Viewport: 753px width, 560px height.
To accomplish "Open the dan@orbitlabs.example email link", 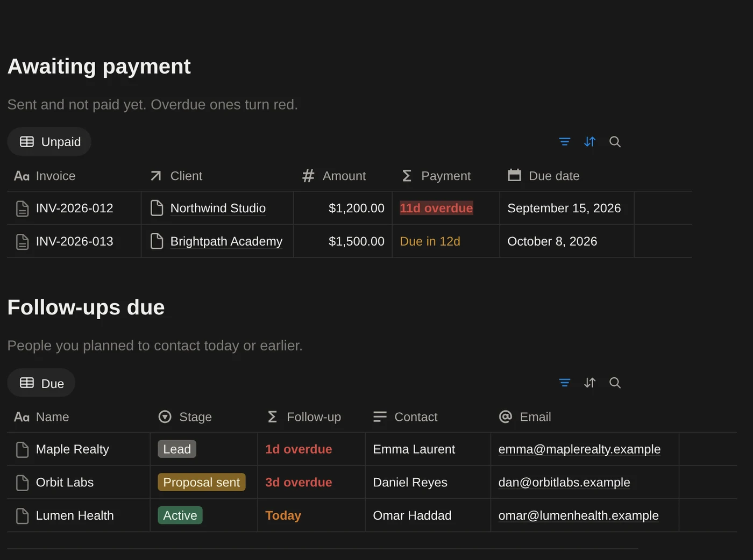I will click(564, 483).
